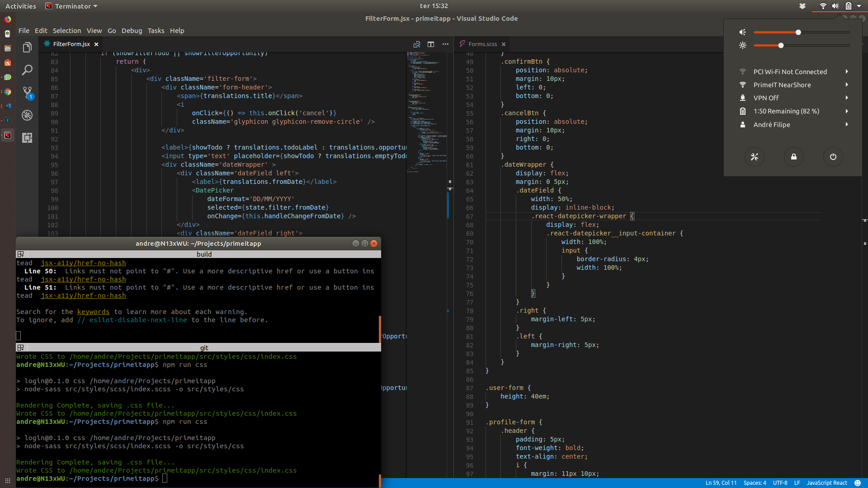Launch Firefox from the dock
The width and height of the screenshot is (868, 488).
click(8, 19)
